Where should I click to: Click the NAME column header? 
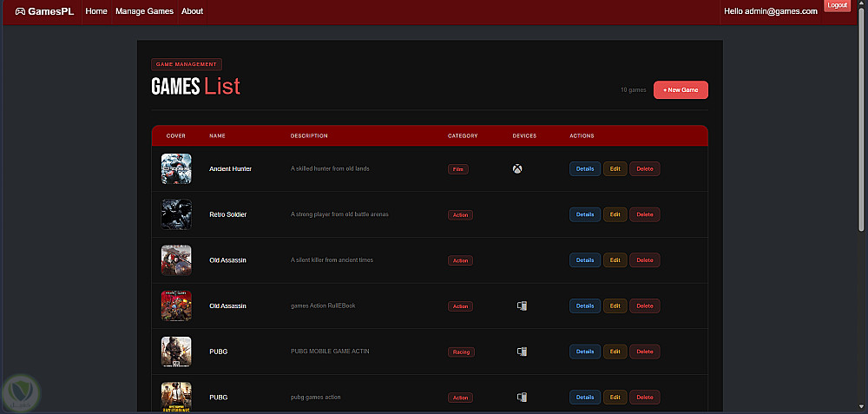pyautogui.click(x=218, y=136)
